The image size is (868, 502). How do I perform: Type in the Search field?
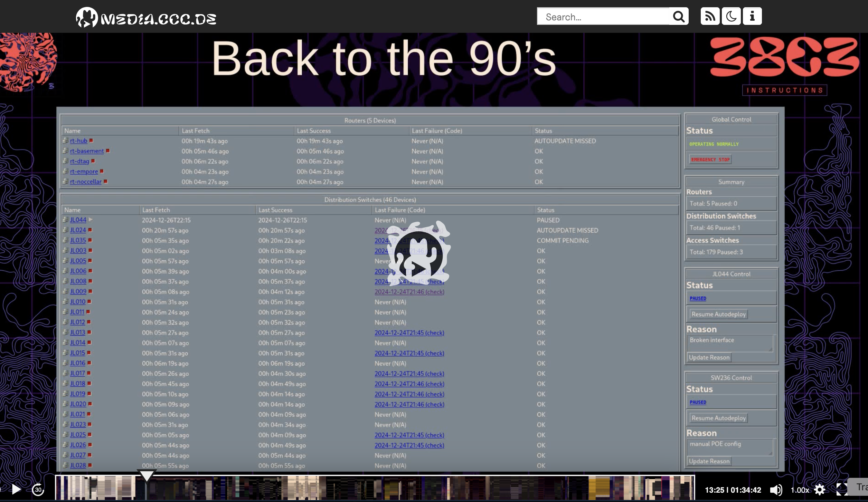pos(603,17)
